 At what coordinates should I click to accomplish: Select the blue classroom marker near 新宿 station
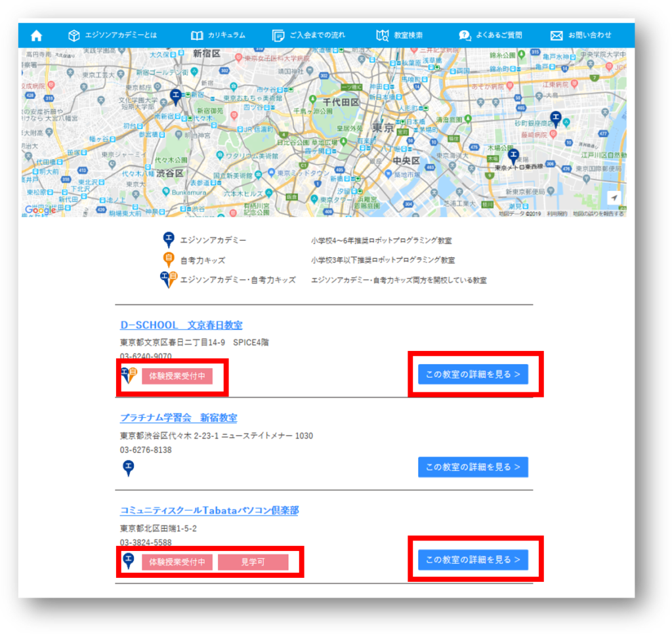pyautogui.click(x=175, y=97)
